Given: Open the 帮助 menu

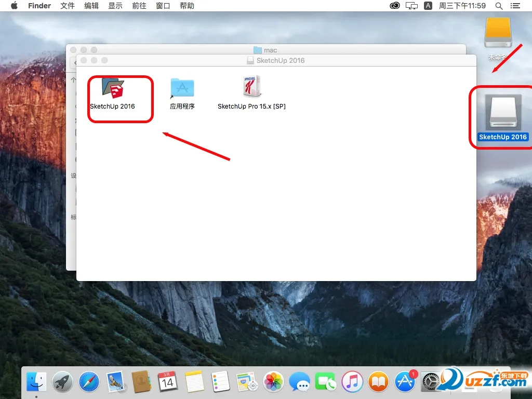Looking at the screenshot, I should (187, 6).
